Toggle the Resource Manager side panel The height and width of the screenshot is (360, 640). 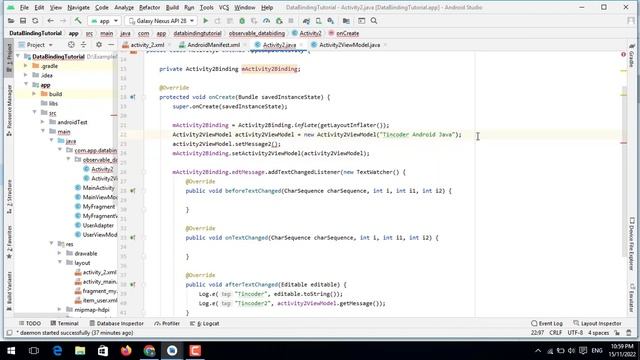pos(9,110)
